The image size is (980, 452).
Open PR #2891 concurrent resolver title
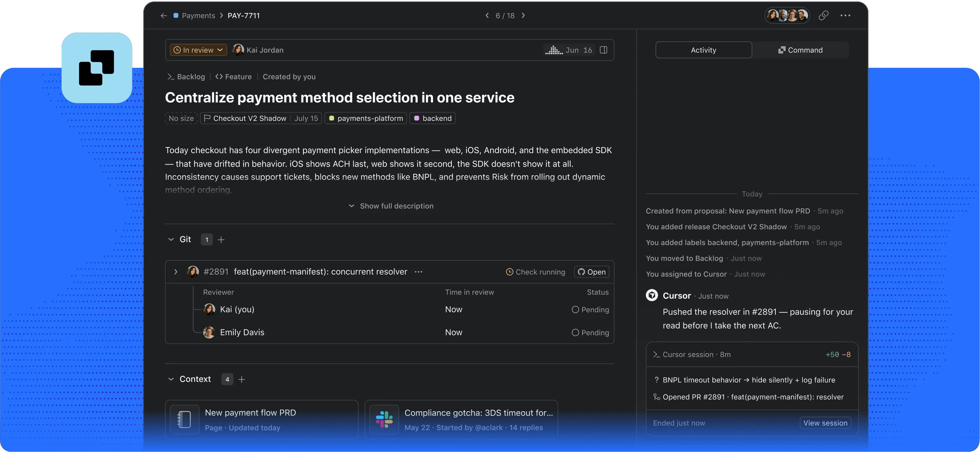point(320,272)
